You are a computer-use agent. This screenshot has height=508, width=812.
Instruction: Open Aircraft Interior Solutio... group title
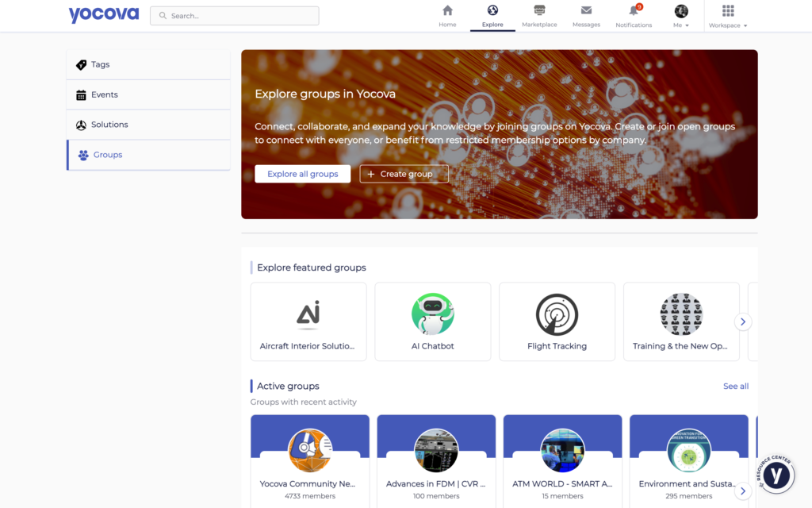(307, 346)
